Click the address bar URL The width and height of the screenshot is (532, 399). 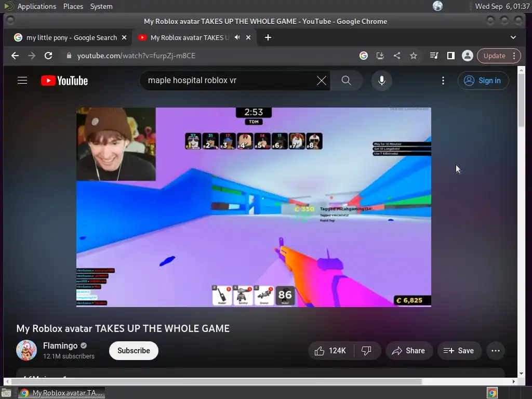tap(136, 56)
